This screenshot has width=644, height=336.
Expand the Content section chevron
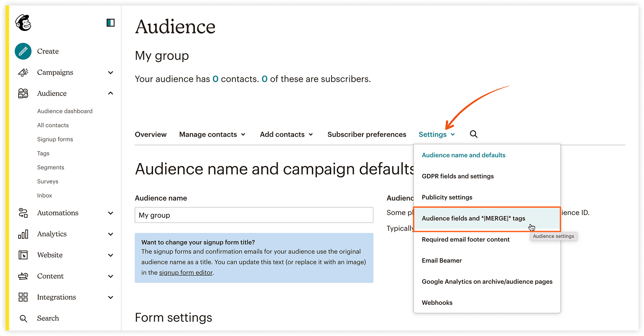tap(111, 276)
